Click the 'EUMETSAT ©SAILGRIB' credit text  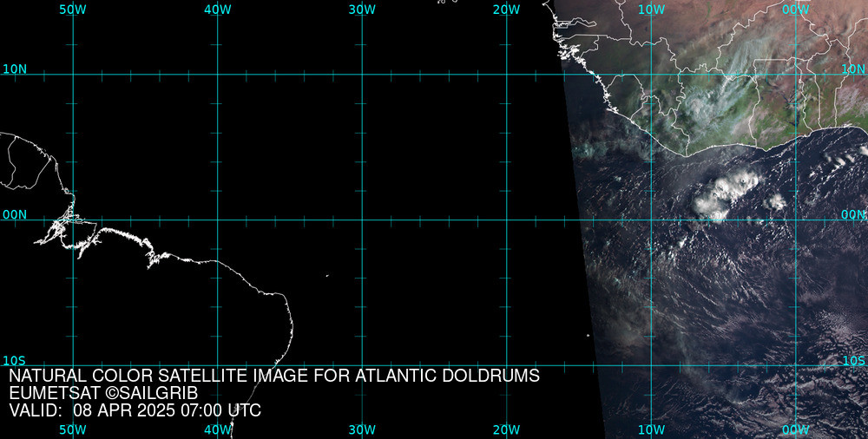click(x=103, y=394)
